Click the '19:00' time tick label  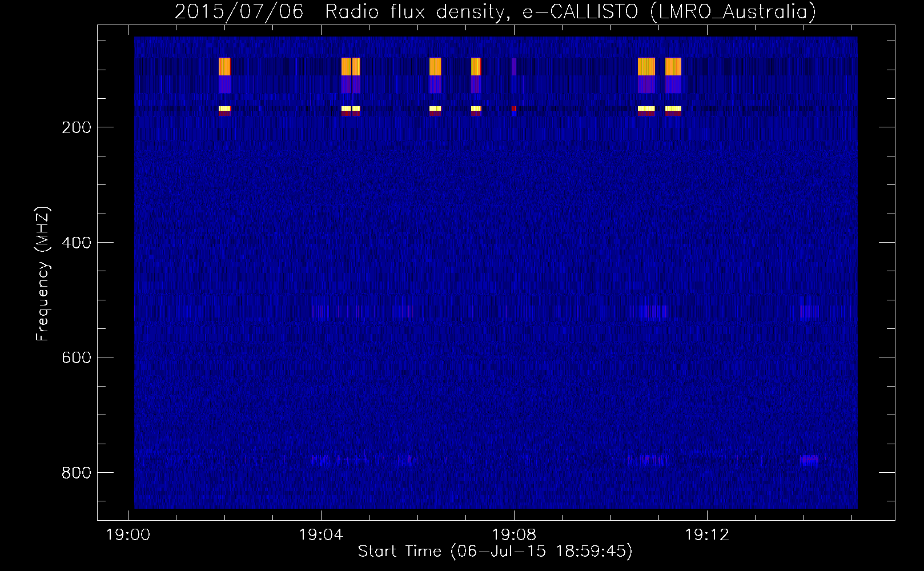128,534
